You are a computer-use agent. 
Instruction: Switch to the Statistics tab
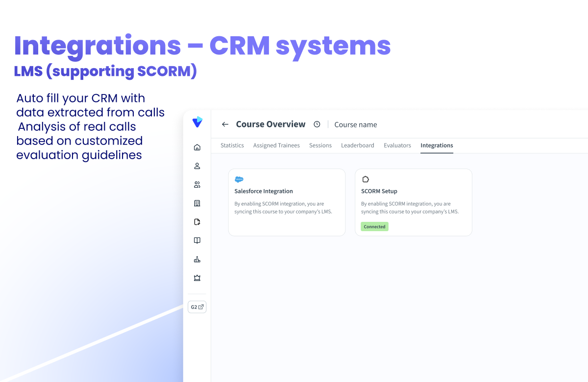point(232,145)
